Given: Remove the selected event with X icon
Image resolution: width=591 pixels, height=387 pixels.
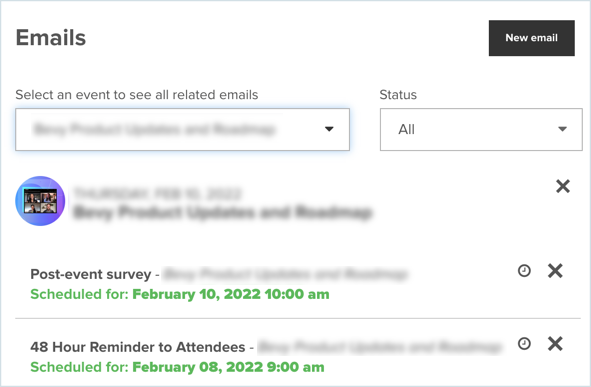Looking at the screenshot, I should 563,186.
